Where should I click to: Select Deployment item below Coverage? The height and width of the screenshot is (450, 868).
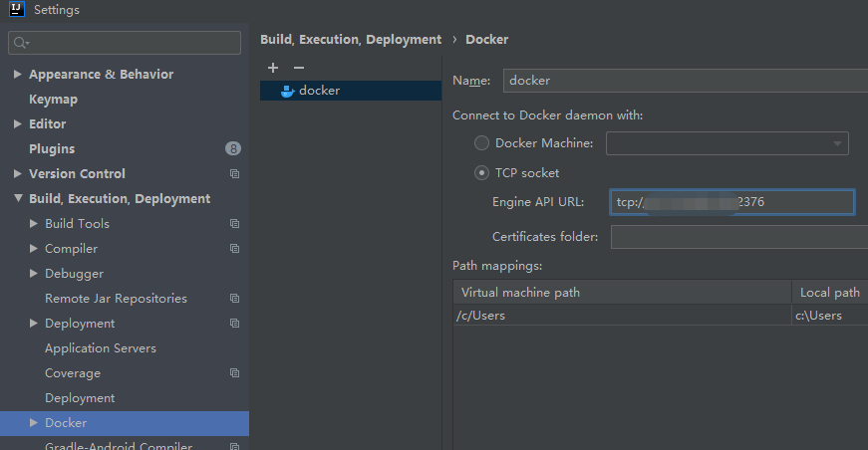(80, 398)
